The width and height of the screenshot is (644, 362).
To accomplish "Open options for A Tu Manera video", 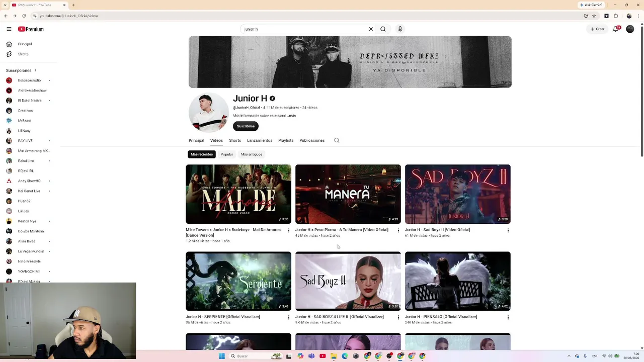I will 398,230.
